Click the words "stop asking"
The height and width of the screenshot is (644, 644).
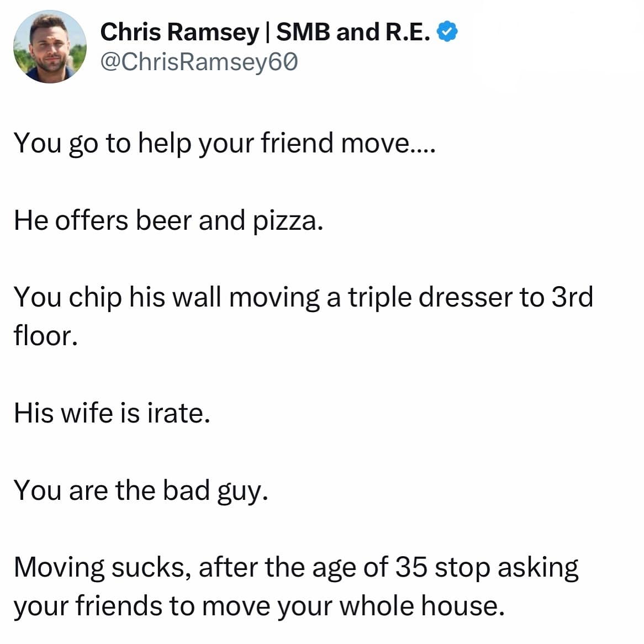pos(506,568)
